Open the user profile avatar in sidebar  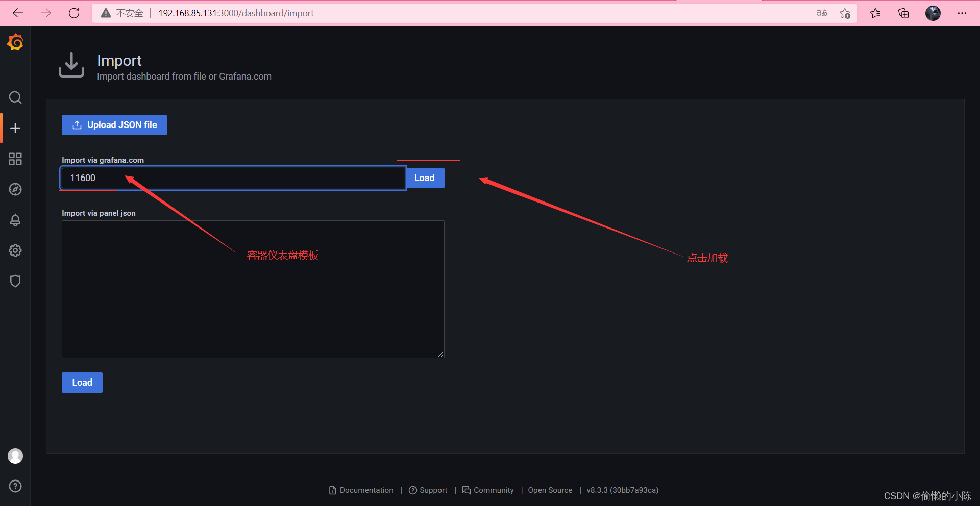click(x=15, y=456)
